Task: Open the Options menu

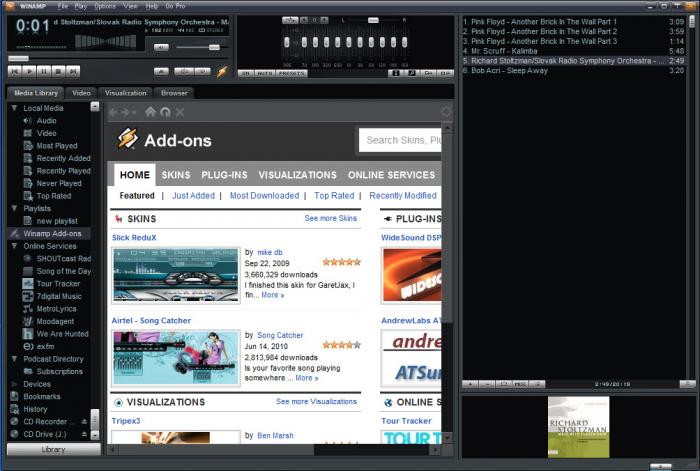Action: point(105,6)
